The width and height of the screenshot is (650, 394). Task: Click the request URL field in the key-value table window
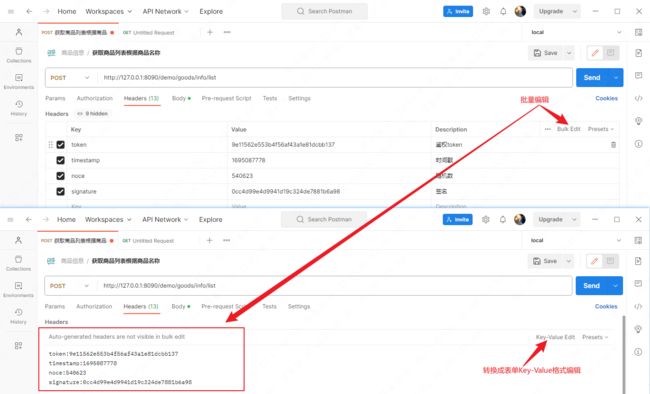335,78
